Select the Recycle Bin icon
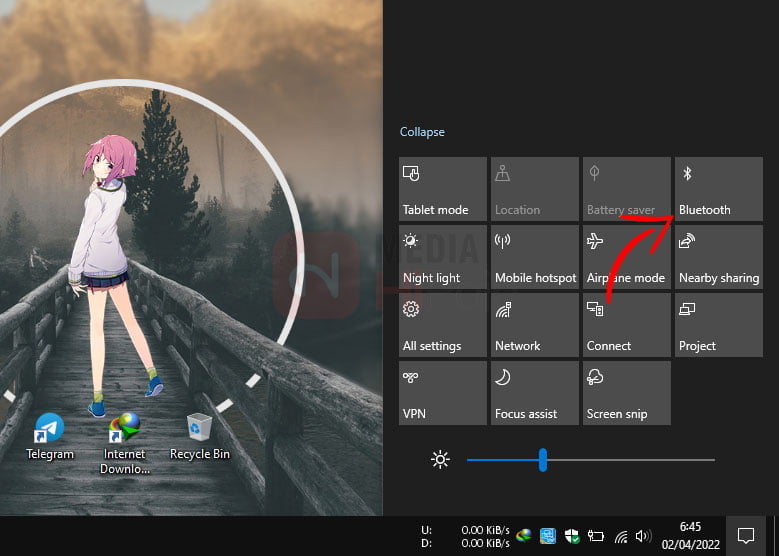The width and height of the screenshot is (779, 556). tap(200, 437)
